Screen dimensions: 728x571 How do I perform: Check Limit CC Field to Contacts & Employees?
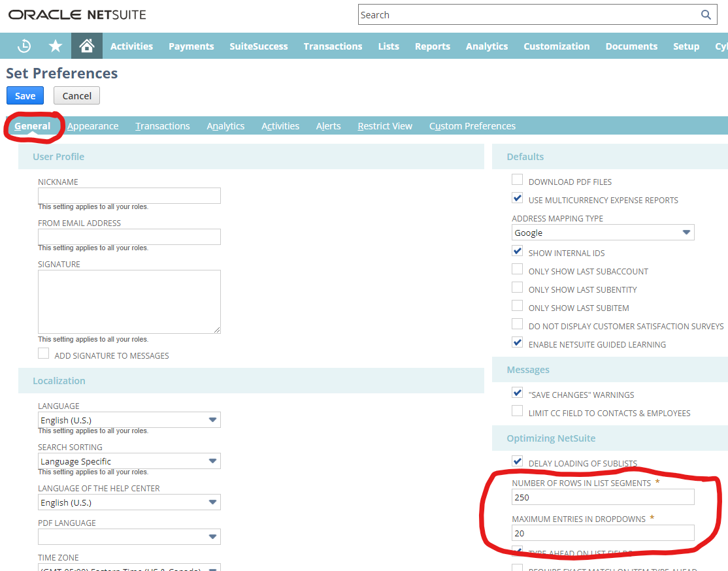click(x=517, y=411)
